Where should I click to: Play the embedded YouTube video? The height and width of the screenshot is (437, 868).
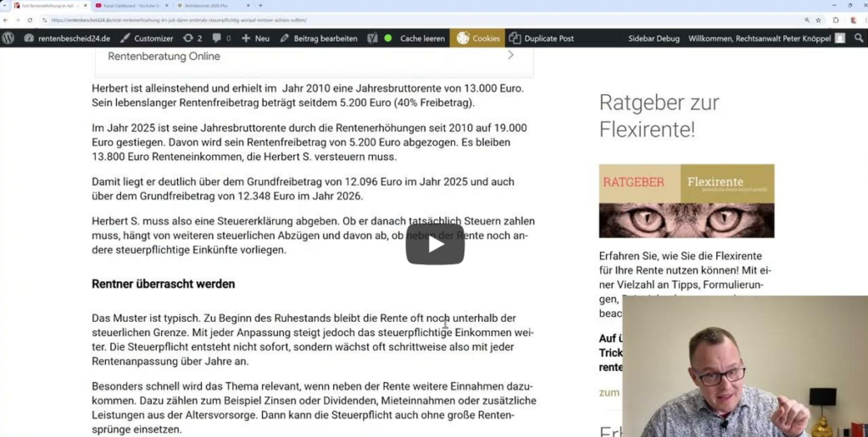coord(435,244)
